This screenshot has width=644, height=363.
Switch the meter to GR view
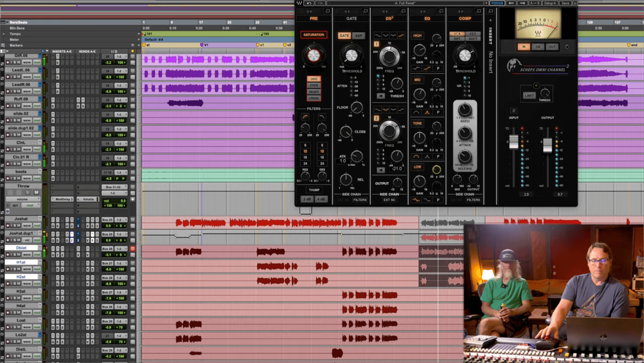pos(538,47)
